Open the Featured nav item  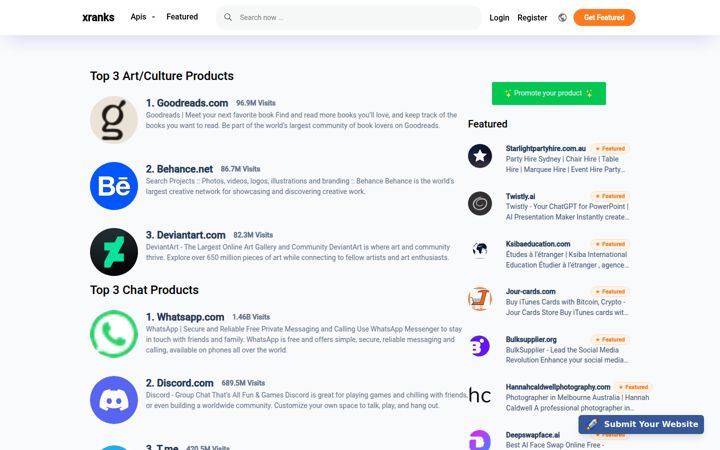coord(182,17)
